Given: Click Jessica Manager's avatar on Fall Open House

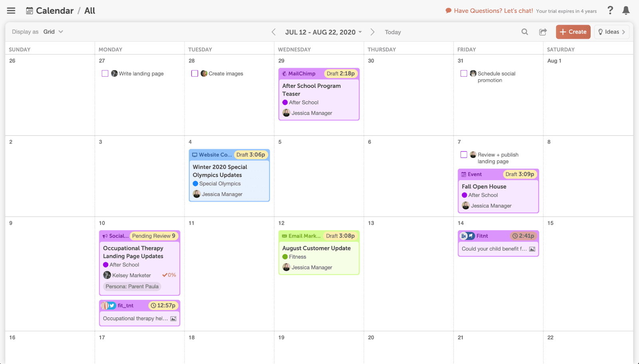Looking at the screenshot, I should [x=465, y=206].
